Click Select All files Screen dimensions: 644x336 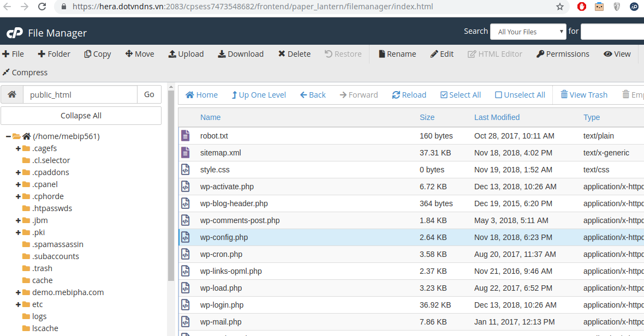pos(461,95)
